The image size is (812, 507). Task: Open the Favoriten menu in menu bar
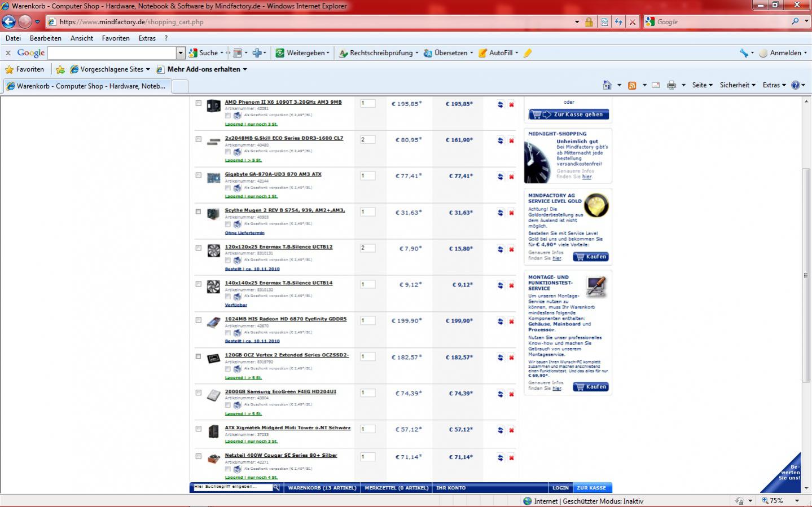click(x=116, y=38)
